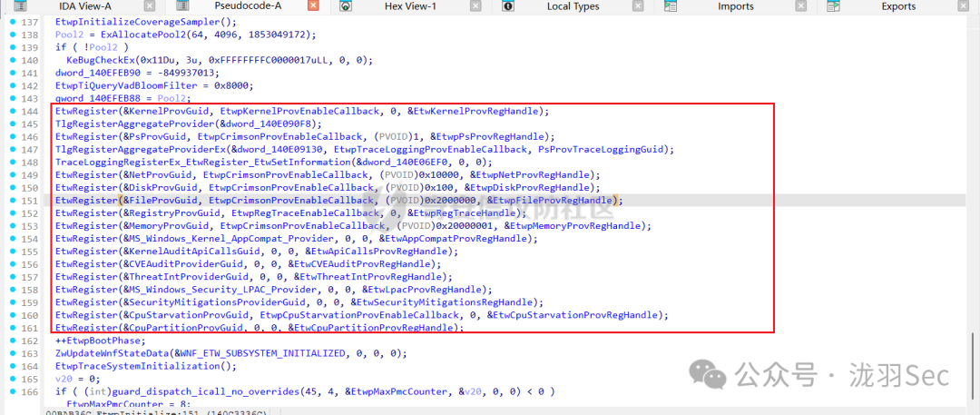Viewport: 980px width, 415px height.
Task: Switch to the Pseudocode-A tab
Action: 247,6
